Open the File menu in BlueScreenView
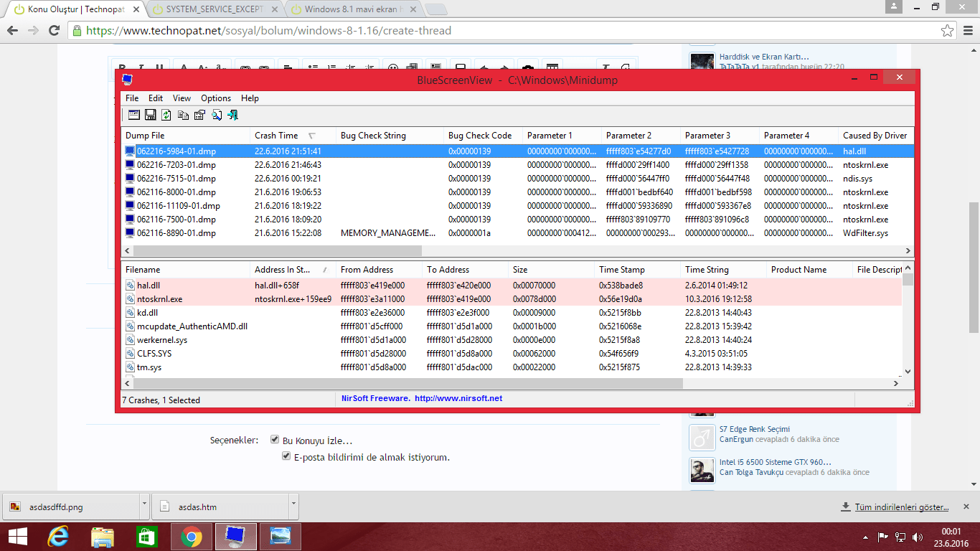 coord(132,98)
